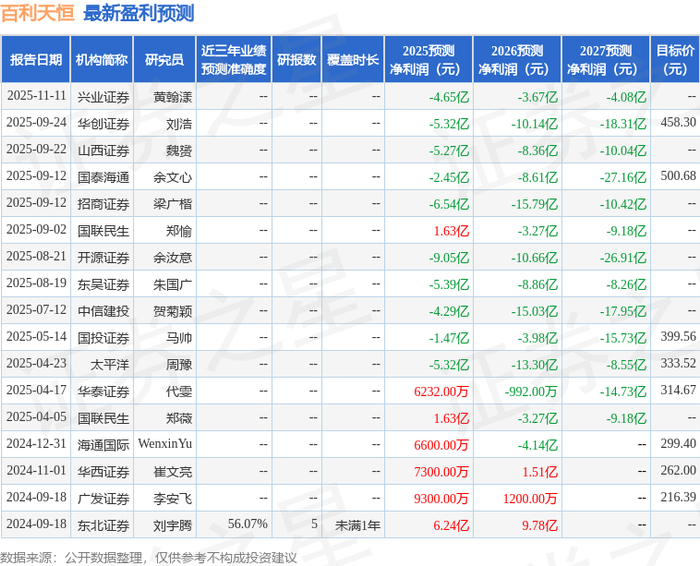Click researcher 梁广楷
700x566 pixels.
pyautogui.click(x=172, y=204)
